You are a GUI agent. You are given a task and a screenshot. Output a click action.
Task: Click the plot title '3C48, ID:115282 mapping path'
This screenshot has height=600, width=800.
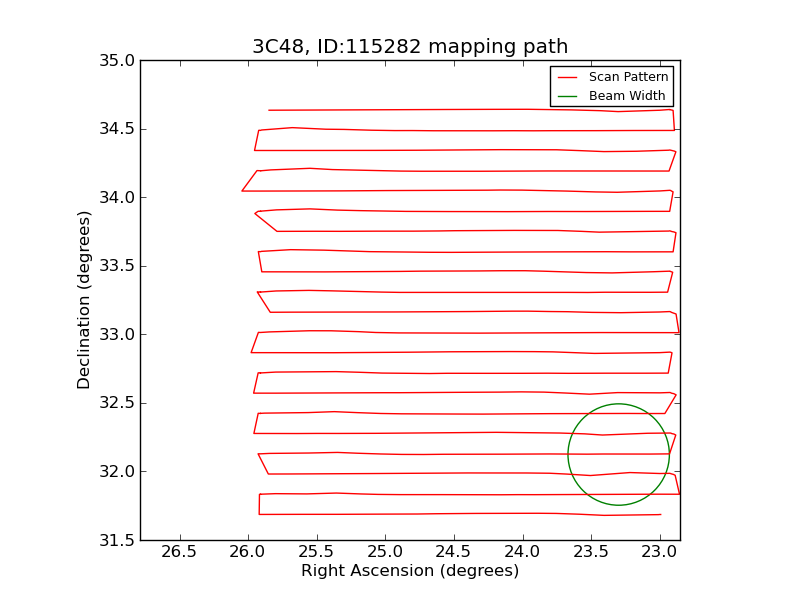pyautogui.click(x=410, y=46)
